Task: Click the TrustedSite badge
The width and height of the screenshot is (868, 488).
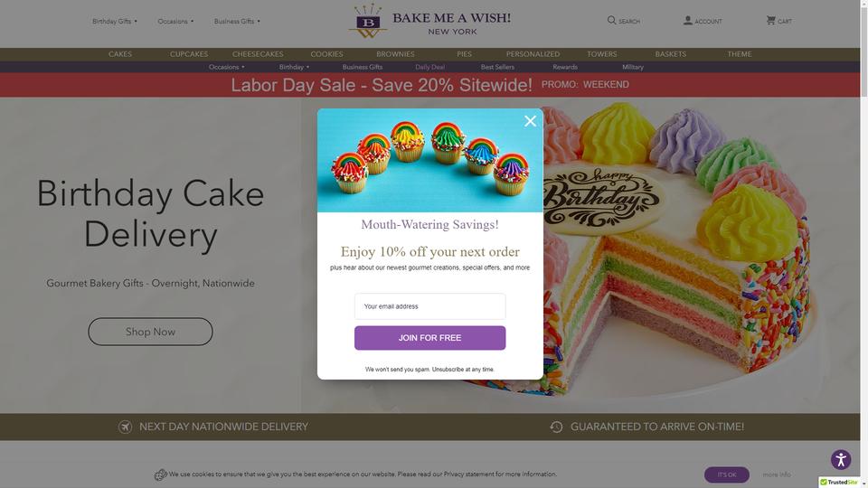Action: 839,483
